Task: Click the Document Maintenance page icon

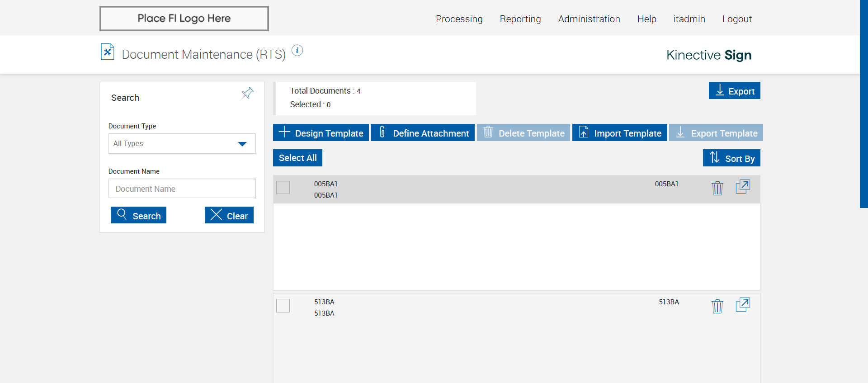Action: point(108,52)
